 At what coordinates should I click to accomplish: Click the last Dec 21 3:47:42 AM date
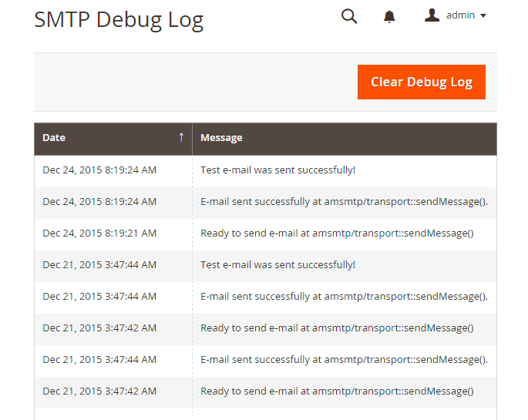tap(99, 391)
